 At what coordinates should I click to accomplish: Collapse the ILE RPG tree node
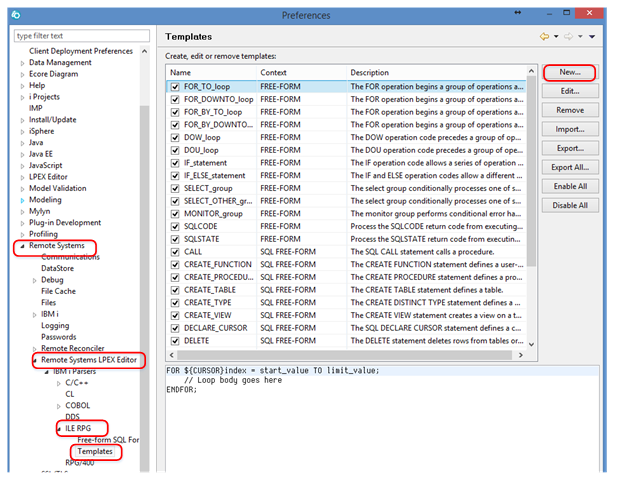[59, 427]
